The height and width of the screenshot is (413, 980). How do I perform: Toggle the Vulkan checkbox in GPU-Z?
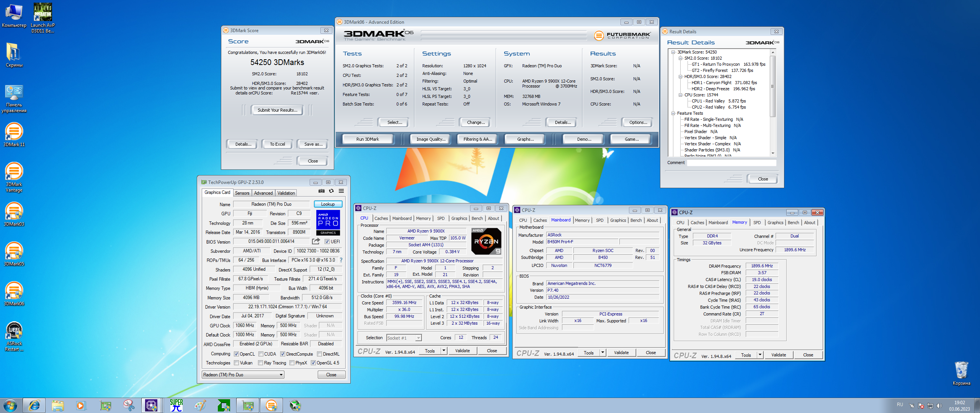236,363
